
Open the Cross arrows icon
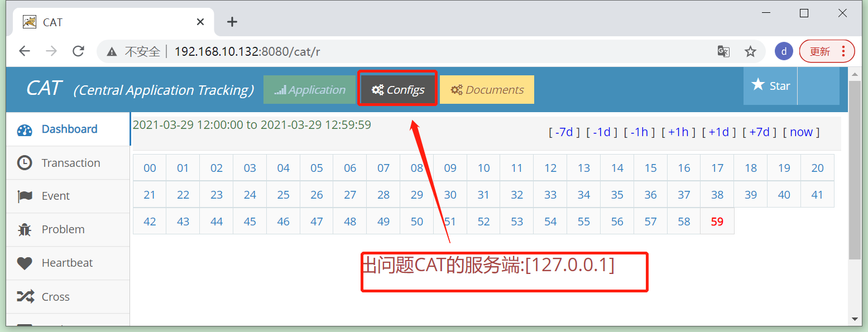[25, 296]
